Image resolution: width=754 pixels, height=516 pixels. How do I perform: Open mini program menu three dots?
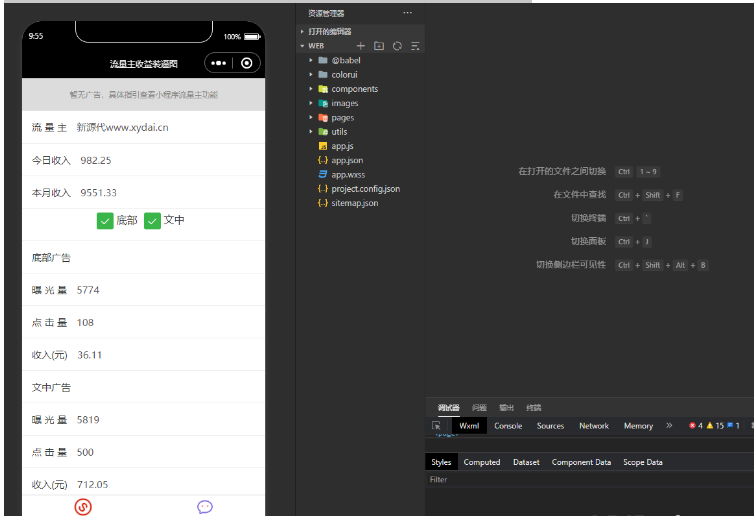click(219, 63)
